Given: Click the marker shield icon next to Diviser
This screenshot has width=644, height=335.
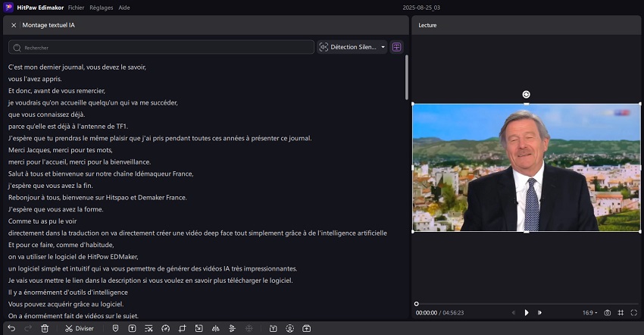Looking at the screenshot, I should 115,328.
